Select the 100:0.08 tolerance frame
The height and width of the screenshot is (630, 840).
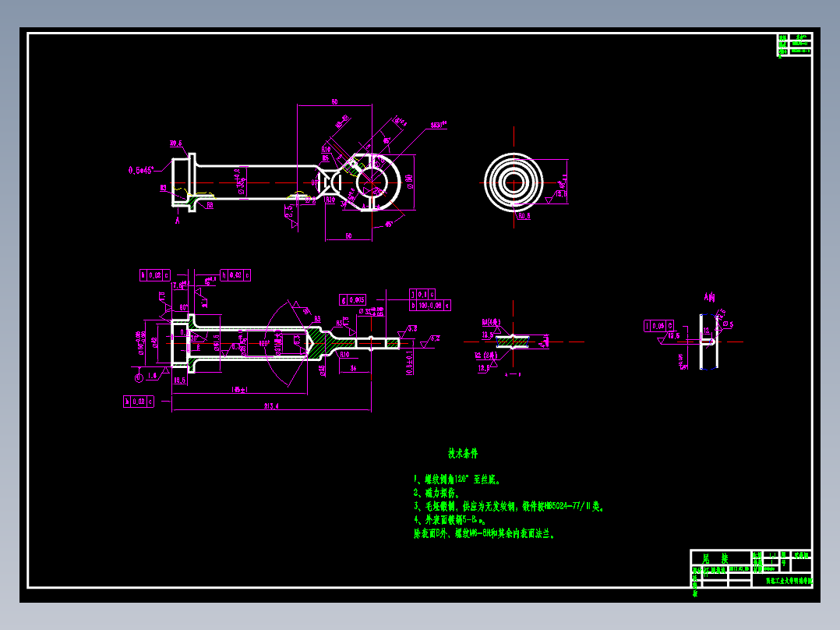click(x=430, y=306)
